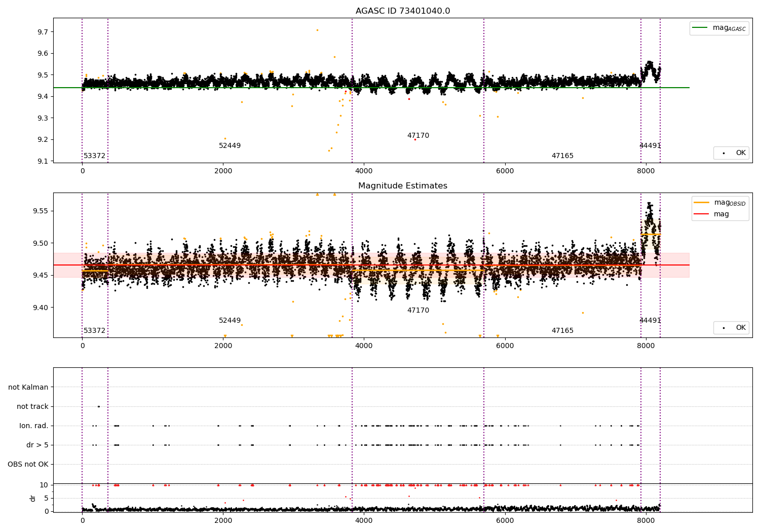This screenshot has width=760, height=532.
Task: Click the 9.55 y-axis tick in middle plot
Action: point(41,211)
